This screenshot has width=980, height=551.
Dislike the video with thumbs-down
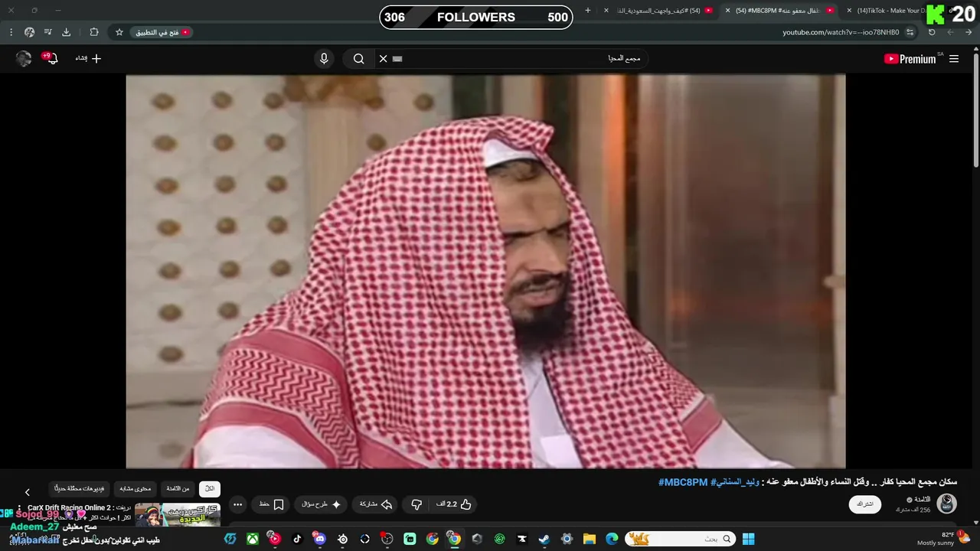[x=416, y=504]
